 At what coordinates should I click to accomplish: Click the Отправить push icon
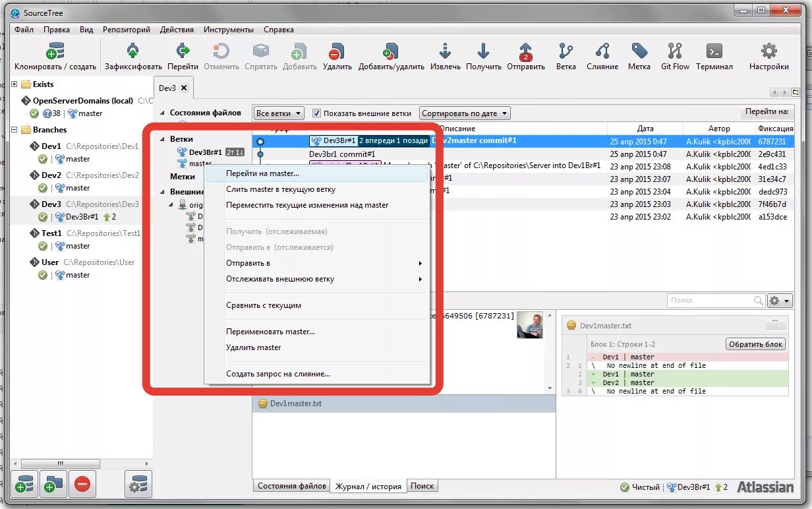[x=525, y=52]
